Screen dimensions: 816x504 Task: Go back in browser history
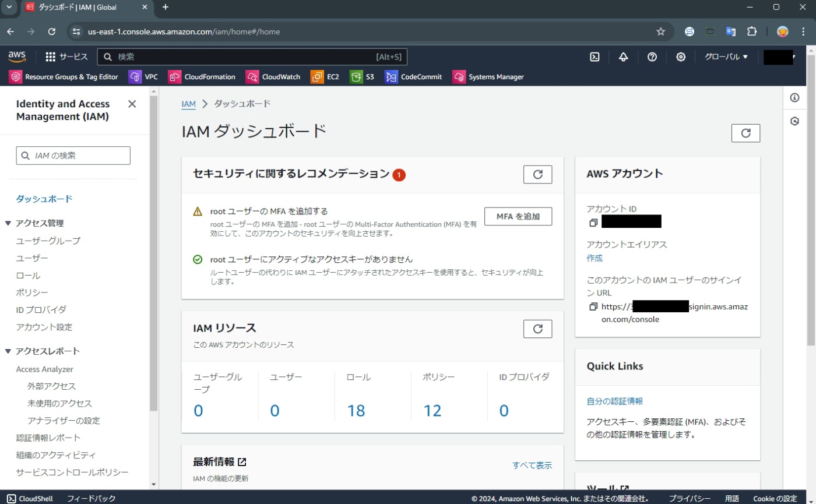click(10, 31)
